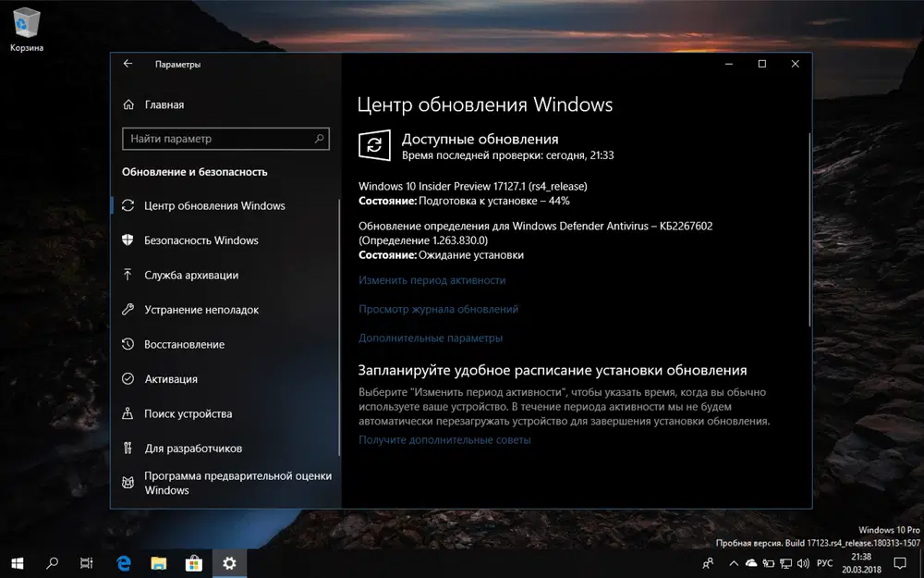
Task: Click the Settings gear taskbar button
Action: (x=229, y=563)
